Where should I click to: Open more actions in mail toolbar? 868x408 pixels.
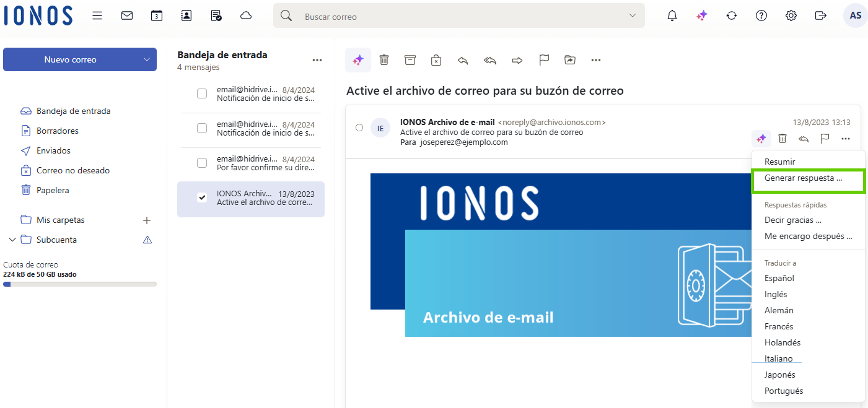point(596,60)
